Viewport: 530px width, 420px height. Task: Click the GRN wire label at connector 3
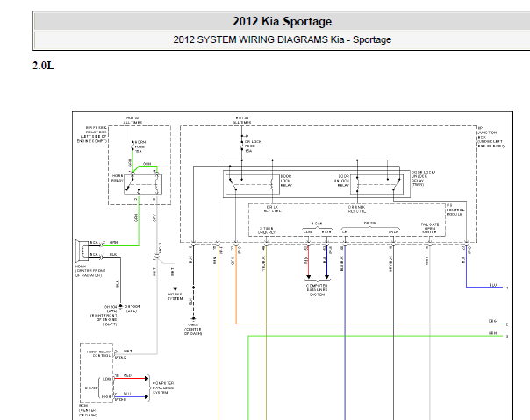tap(492, 333)
